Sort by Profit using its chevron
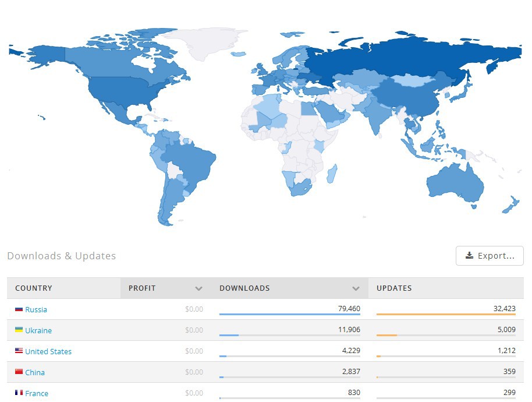Viewport: 532px width, 402px height. pos(199,288)
